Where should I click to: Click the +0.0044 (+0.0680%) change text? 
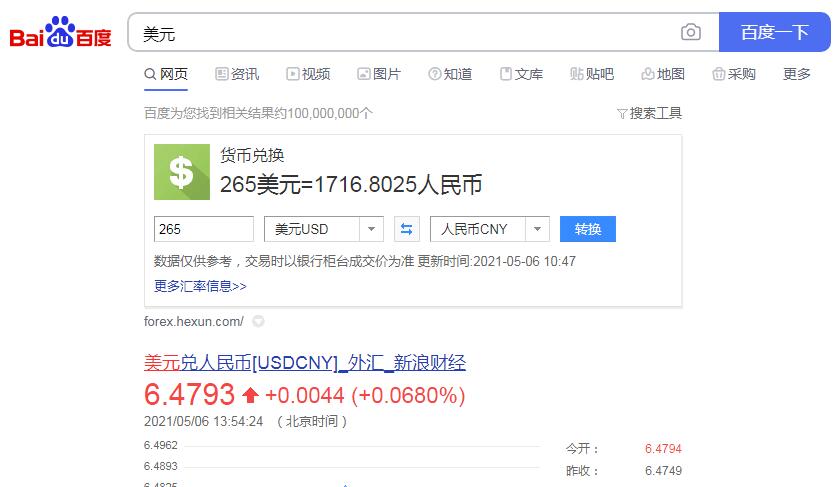tap(365, 395)
